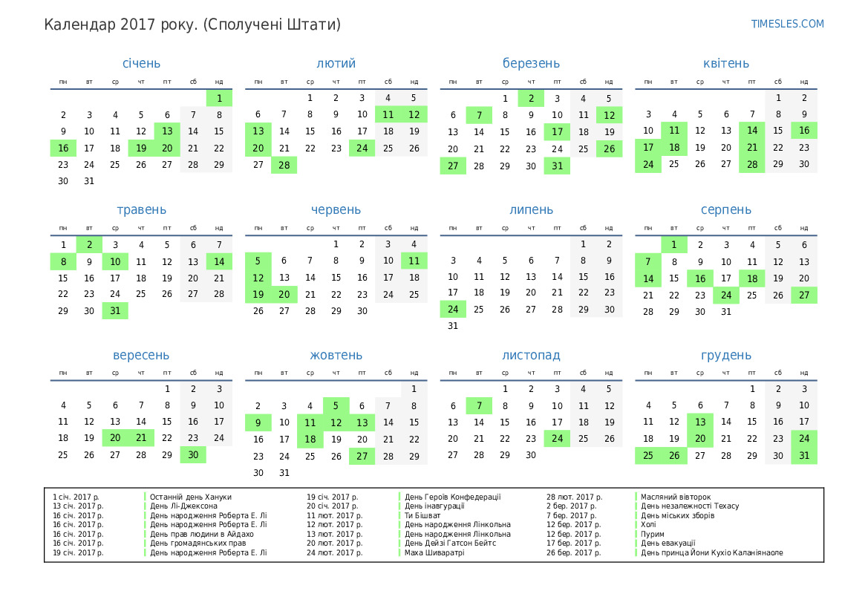This screenshot has width=868, height=614.
Task: Click the січень month heading
Action: (x=141, y=63)
